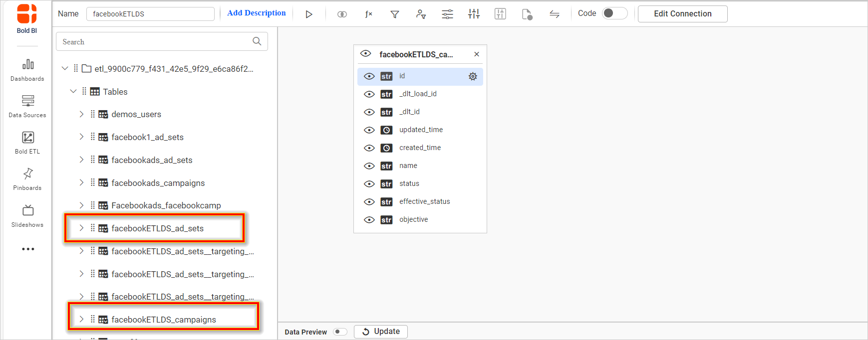Click the Run play icon in toolbar
The width and height of the screenshot is (868, 340).
tap(309, 14)
